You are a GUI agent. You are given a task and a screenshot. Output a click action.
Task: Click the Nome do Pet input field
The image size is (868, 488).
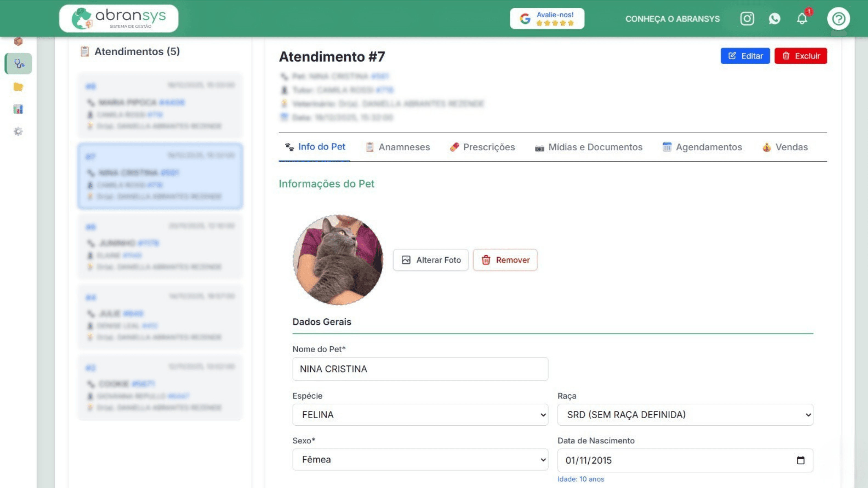tap(420, 369)
